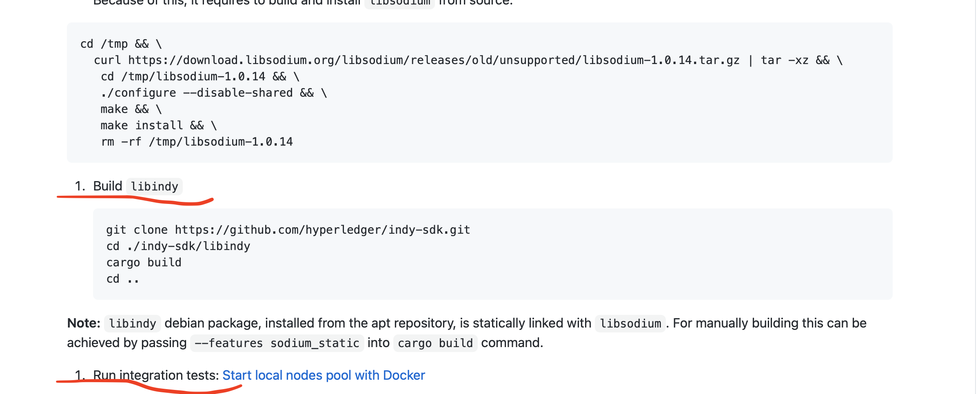
Task: Click the 'libindy' inline code after Note
Action: (x=133, y=324)
